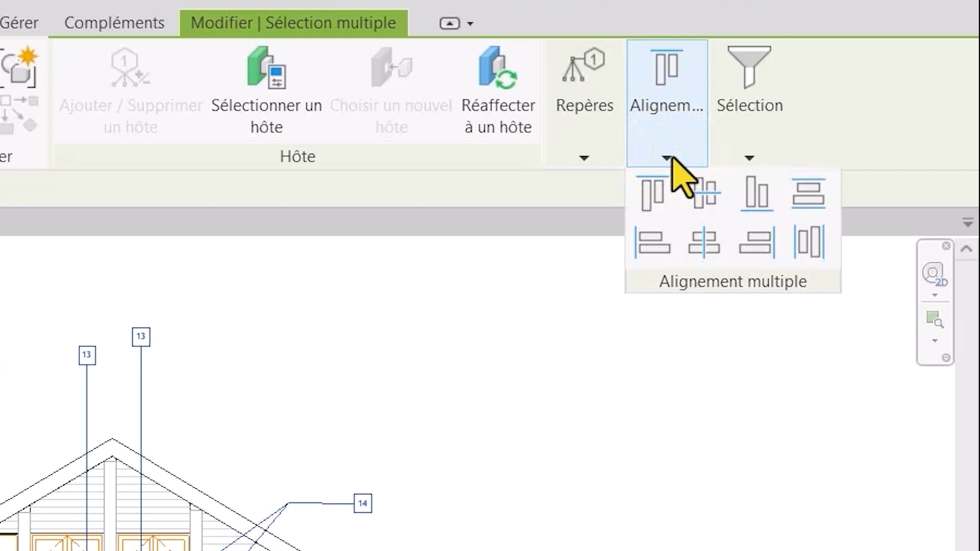Expand the Repères panel dropdown

584,158
